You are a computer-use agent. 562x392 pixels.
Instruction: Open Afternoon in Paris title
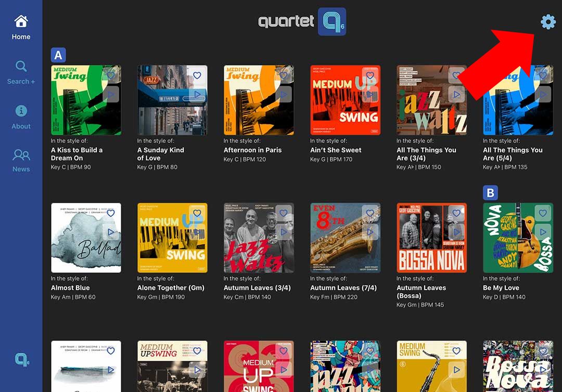coord(253,150)
